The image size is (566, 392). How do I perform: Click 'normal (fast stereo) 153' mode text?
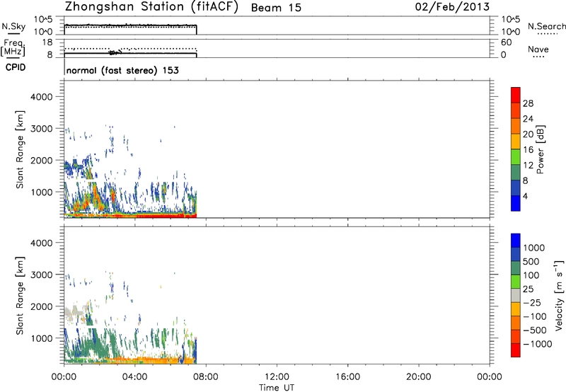[x=122, y=70]
